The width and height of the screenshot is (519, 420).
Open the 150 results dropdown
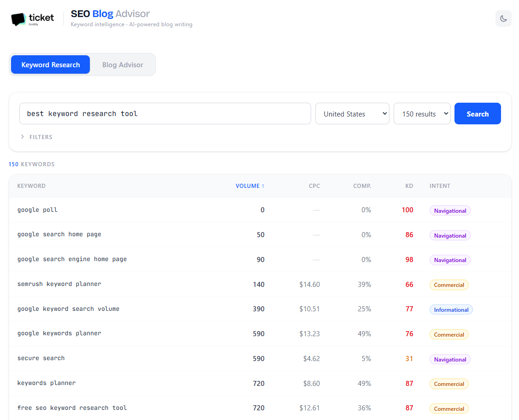422,113
